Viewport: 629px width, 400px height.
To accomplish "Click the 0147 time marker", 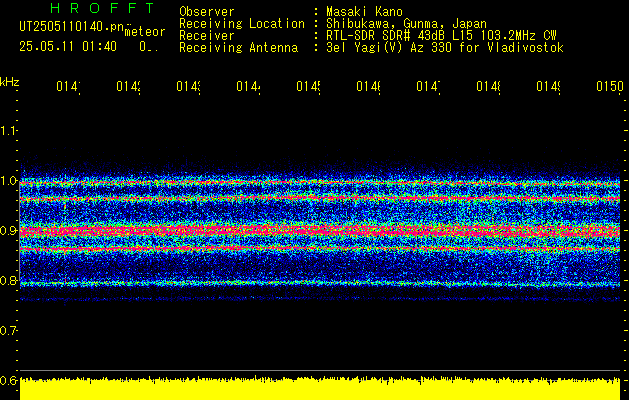I will point(428,86).
